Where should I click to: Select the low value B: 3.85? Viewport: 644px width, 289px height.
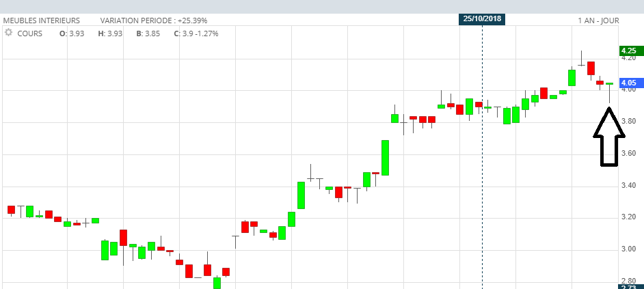click(x=148, y=33)
